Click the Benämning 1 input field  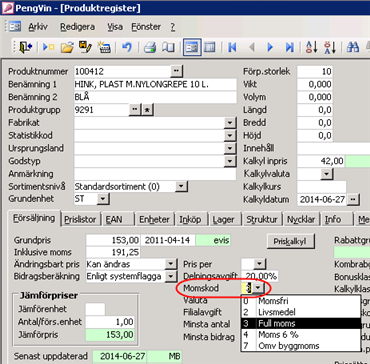(x=155, y=84)
